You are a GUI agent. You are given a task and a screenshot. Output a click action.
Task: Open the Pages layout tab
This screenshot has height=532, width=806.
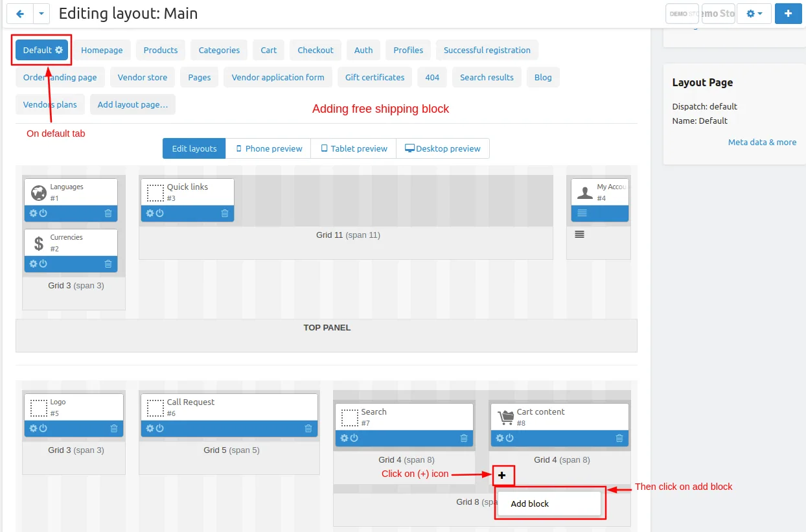point(200,77)
